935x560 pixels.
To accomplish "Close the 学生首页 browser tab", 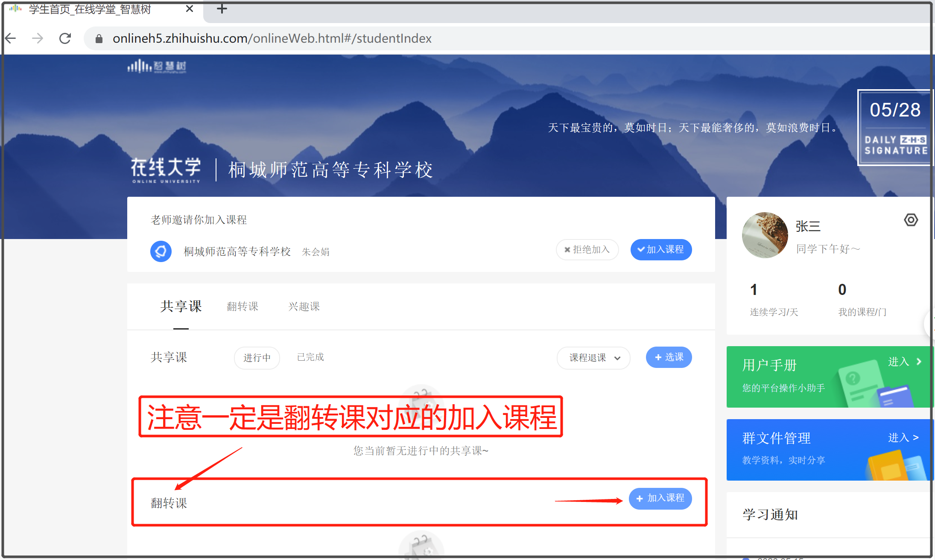I will click(190, 9).
